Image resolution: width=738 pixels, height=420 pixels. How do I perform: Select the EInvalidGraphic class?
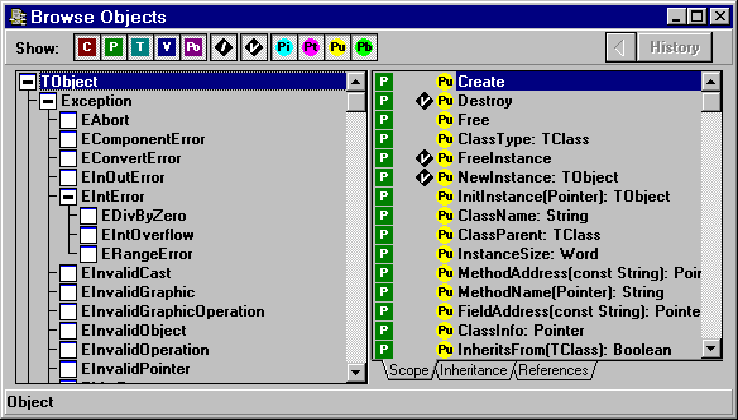pos(138,292)
